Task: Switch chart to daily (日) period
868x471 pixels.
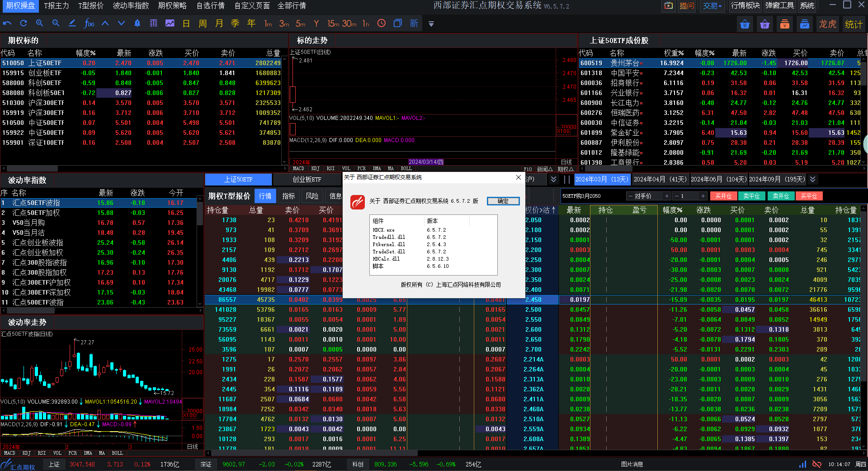Action: coord(186,24)
